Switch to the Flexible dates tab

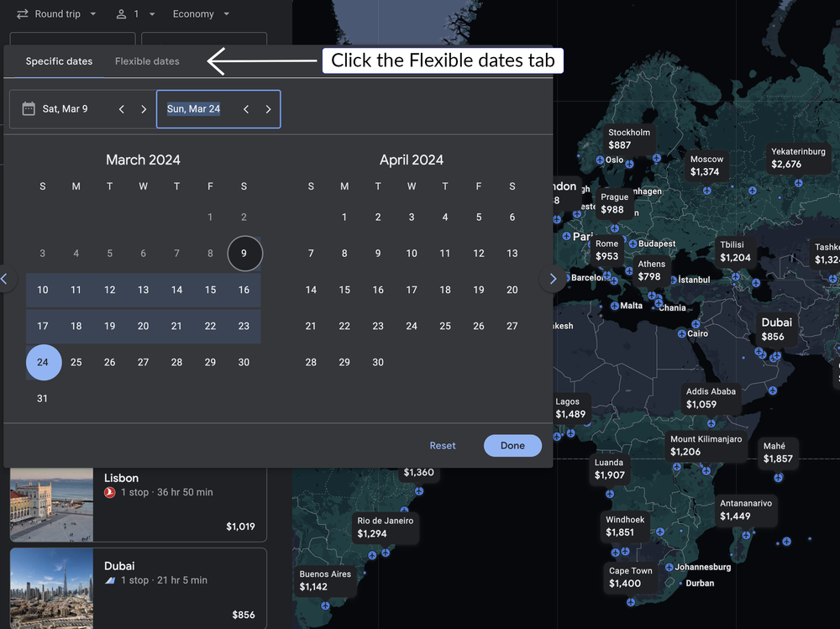tap(147, 60)
